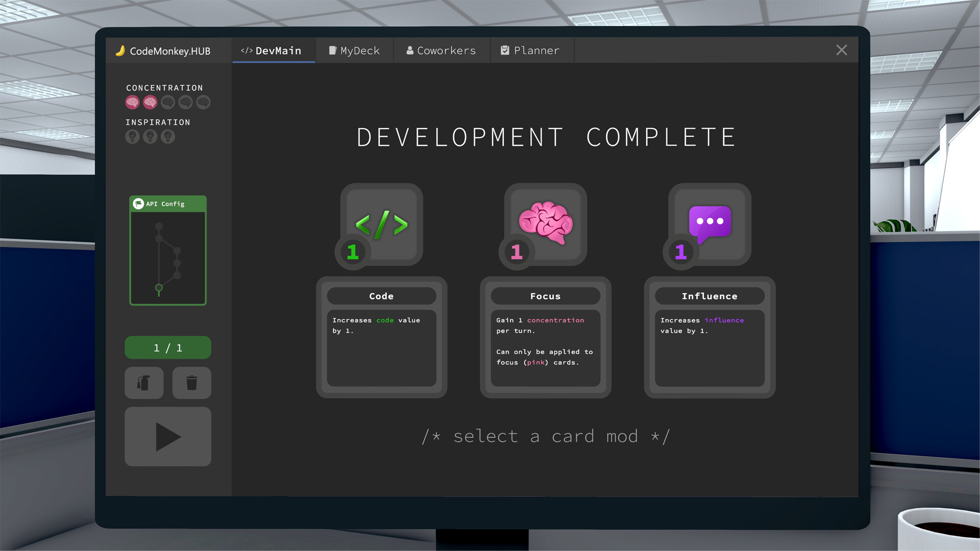This screenshot has width=980, height=551.
Task: Select the Code card's </> icon
Action: pyautogui.click(x=381, y=224)
